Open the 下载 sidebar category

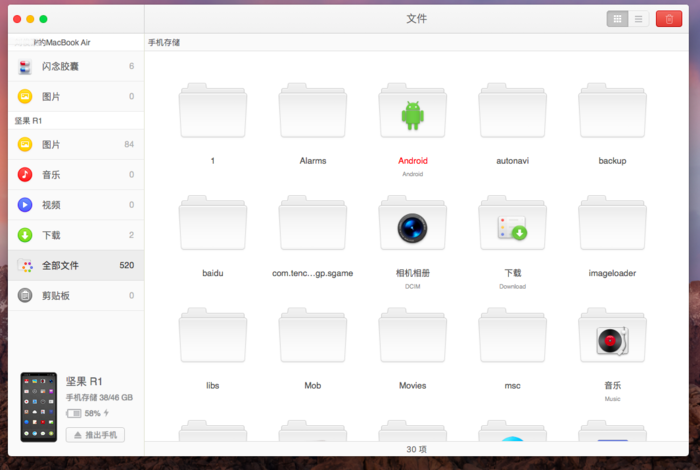[76, 235]
